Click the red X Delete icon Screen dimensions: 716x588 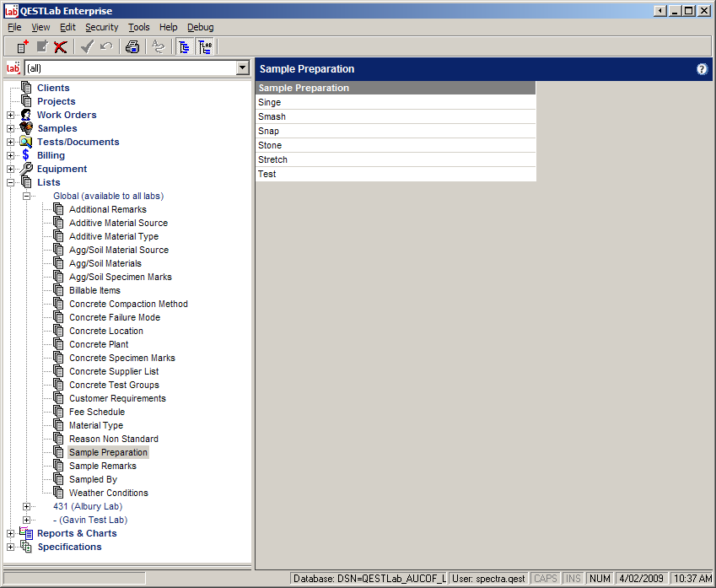60,46
